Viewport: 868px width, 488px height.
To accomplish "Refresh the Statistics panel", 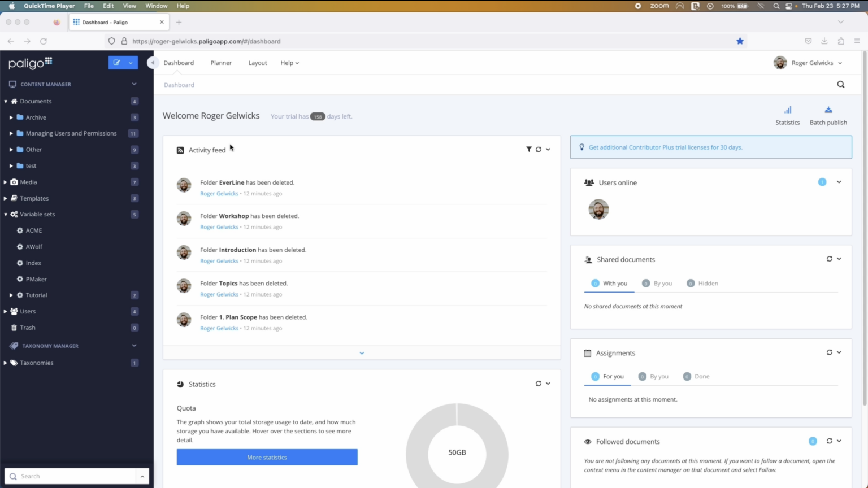I will coord(539,384).
